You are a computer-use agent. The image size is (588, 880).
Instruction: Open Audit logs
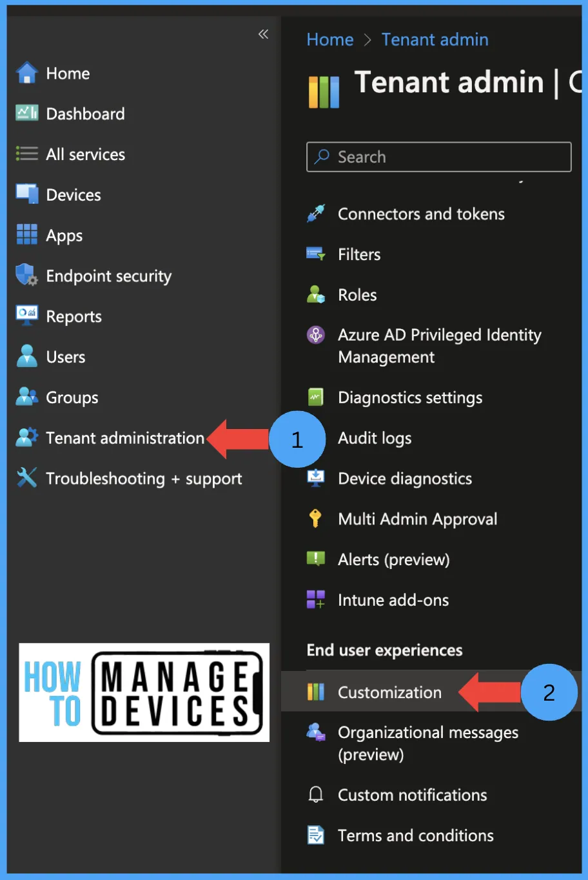[375, 438]
